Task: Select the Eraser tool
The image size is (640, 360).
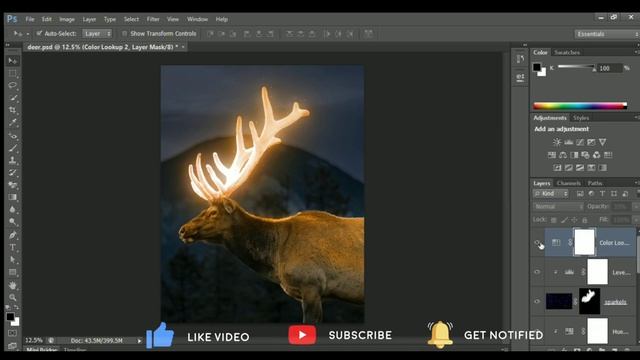Action: (x=13, y=185)
